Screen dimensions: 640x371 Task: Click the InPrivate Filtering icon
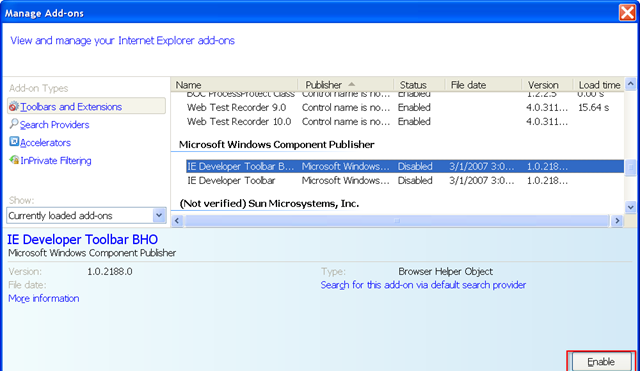tap(14, 160)
